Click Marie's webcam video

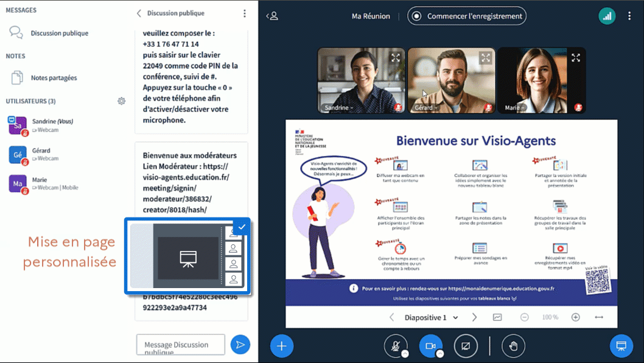[542, 80]
